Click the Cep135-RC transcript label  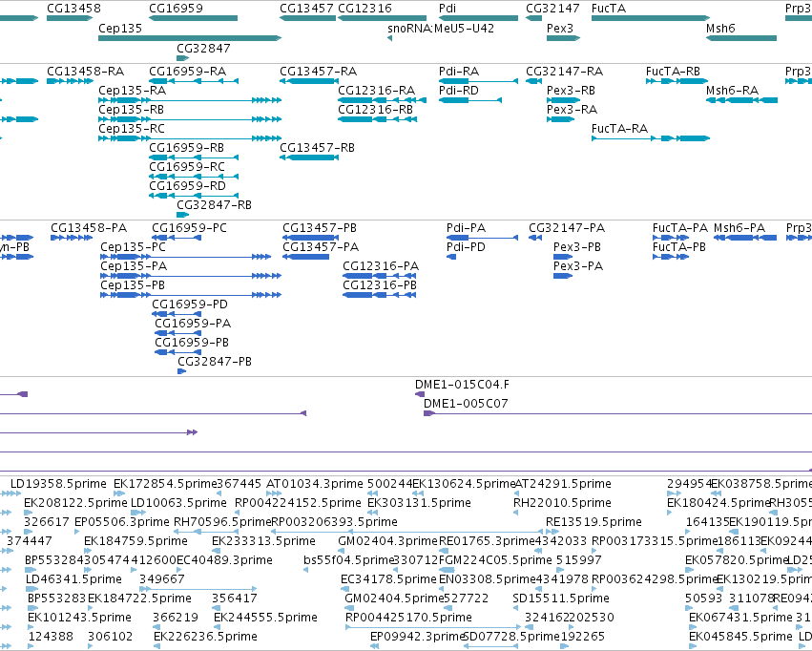132,129
